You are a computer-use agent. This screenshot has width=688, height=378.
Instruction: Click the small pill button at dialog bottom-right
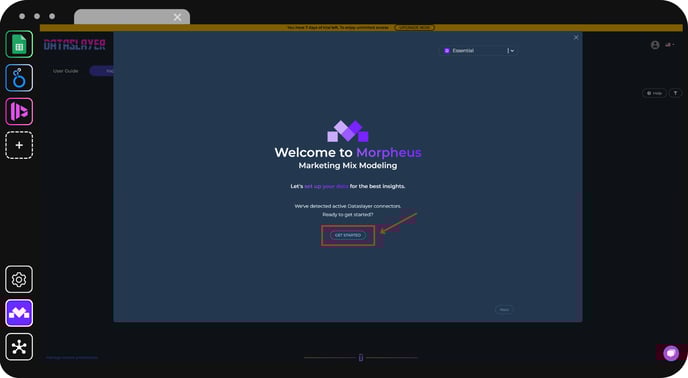[x=504, y=310]
